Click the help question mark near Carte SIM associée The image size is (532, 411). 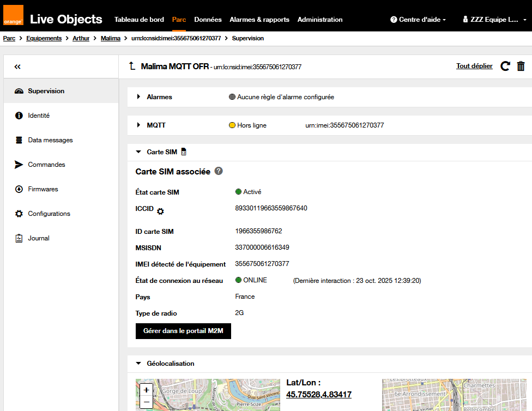coord(219,171)
